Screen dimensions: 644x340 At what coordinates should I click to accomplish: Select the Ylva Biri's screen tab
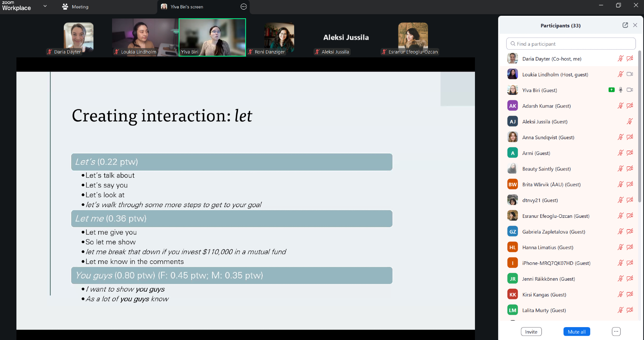pyautogui.click(x=187, y=7)
